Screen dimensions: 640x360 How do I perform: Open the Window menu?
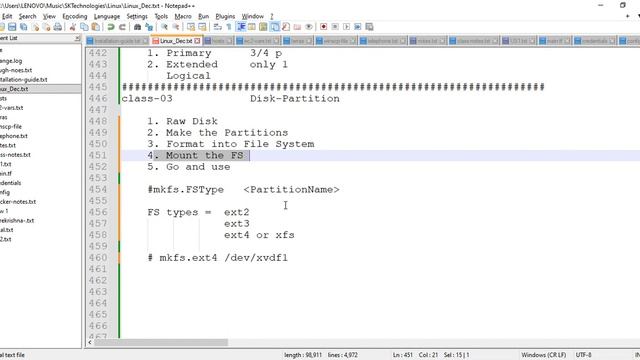pos(252,16)
